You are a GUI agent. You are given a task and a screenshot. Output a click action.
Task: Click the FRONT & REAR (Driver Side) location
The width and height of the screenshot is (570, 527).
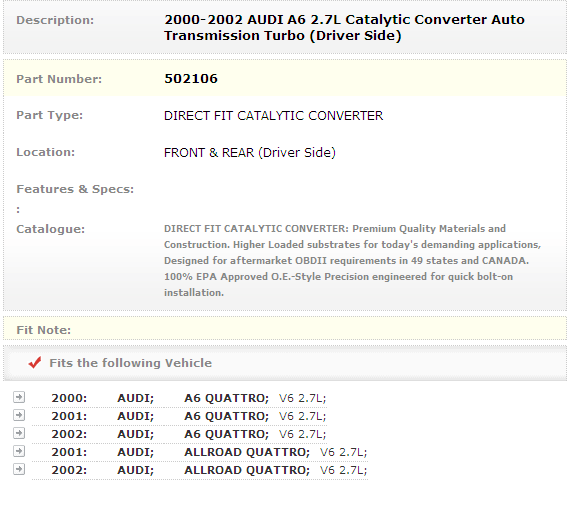pos(250,153)
